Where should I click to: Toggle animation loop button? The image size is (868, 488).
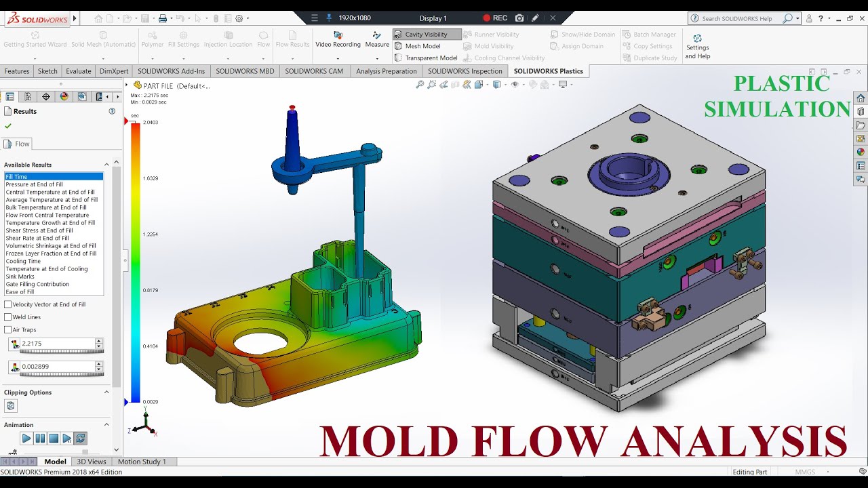point(80,439)
